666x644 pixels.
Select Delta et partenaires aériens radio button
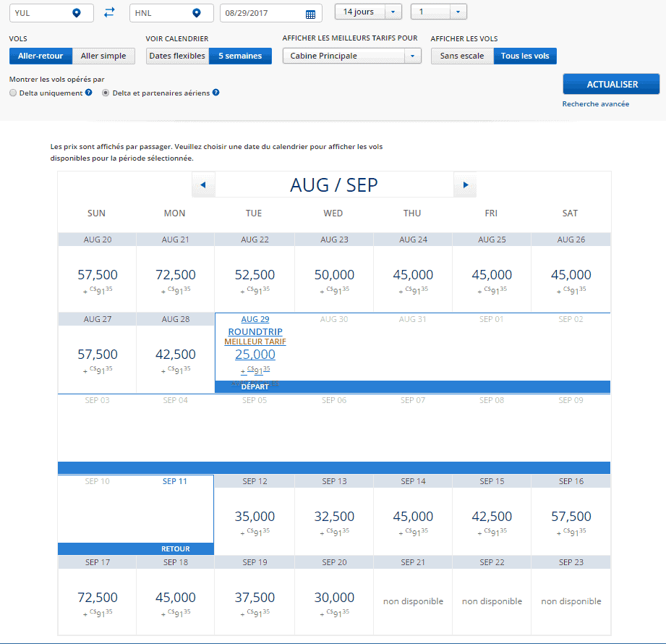(106, 93)
